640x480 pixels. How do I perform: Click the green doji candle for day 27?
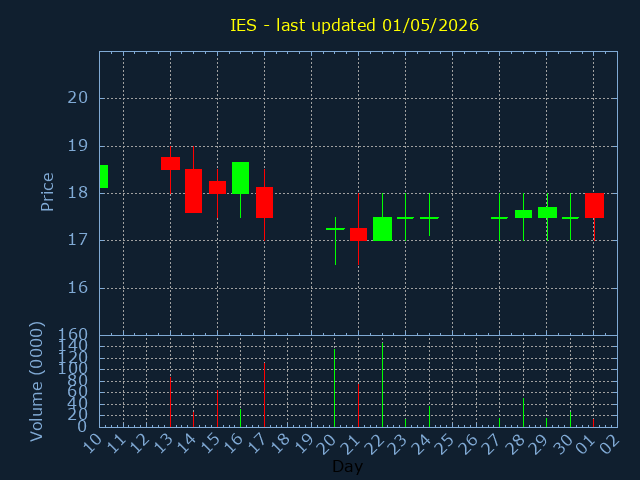[x=500, y=218]
